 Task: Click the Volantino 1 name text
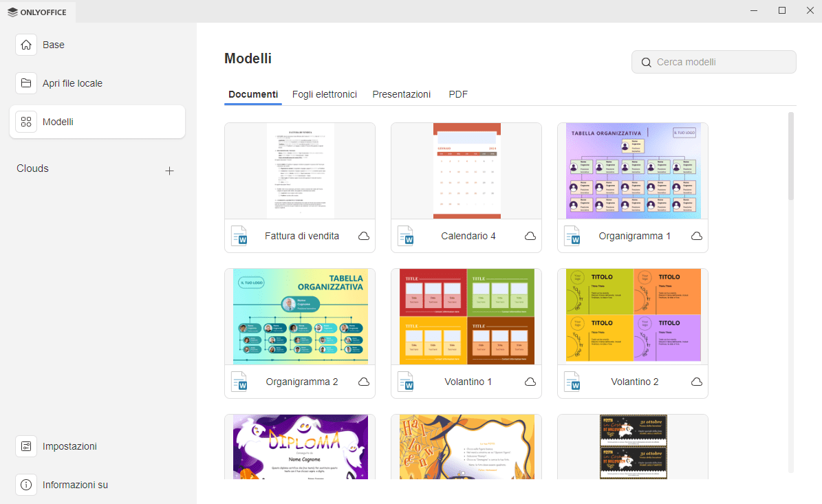468,382
